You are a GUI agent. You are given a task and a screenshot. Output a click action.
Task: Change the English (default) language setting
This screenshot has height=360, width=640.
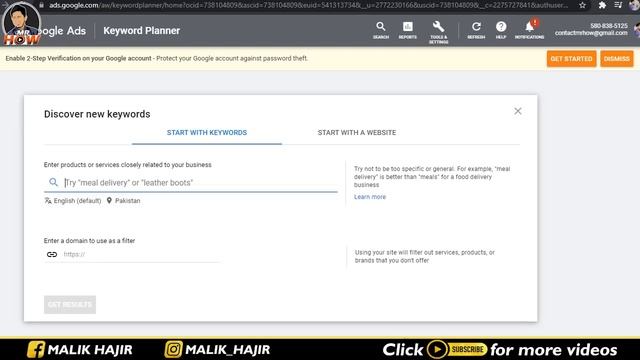[x=77, y=200]
